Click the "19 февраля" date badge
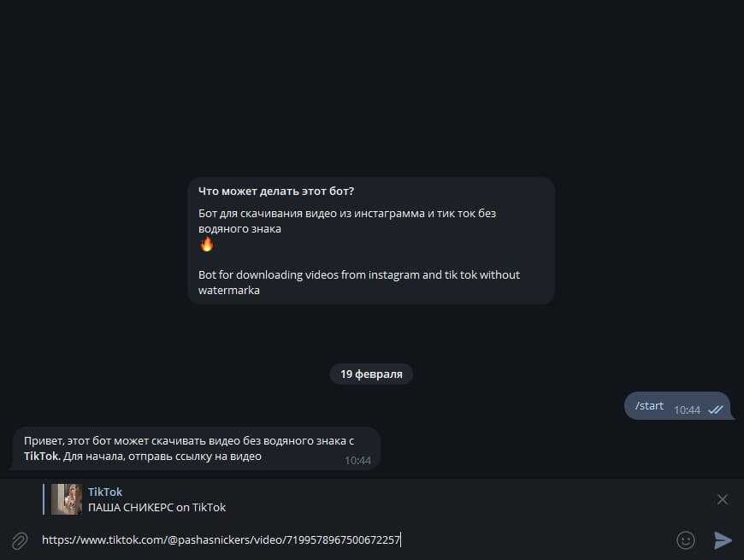The height and width of the screenshot is (560, 744). 371,374
